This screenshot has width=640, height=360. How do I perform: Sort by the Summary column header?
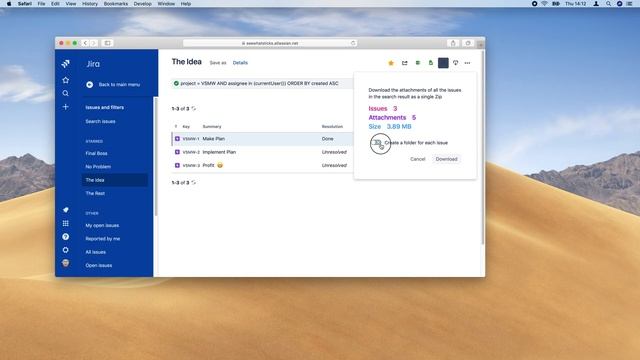point(212,127)
